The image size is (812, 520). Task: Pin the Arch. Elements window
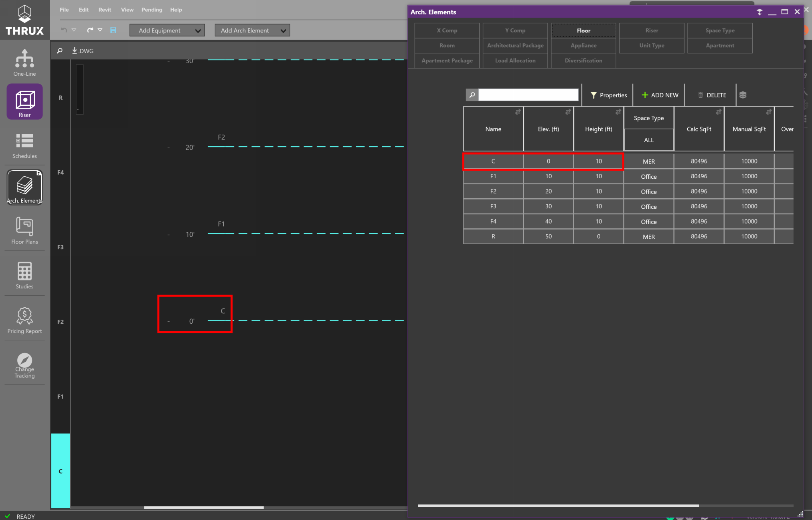tap(759, 12)
